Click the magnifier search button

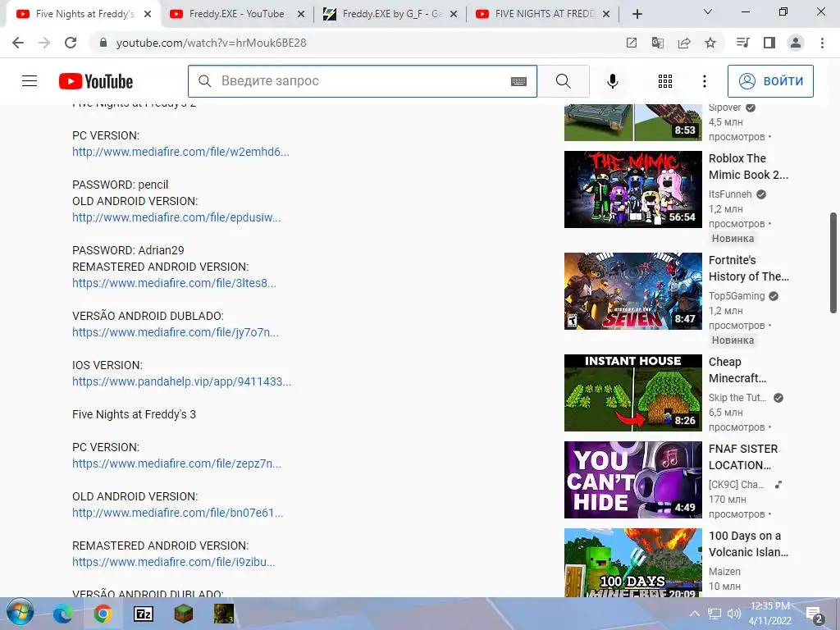click(564, 81)
